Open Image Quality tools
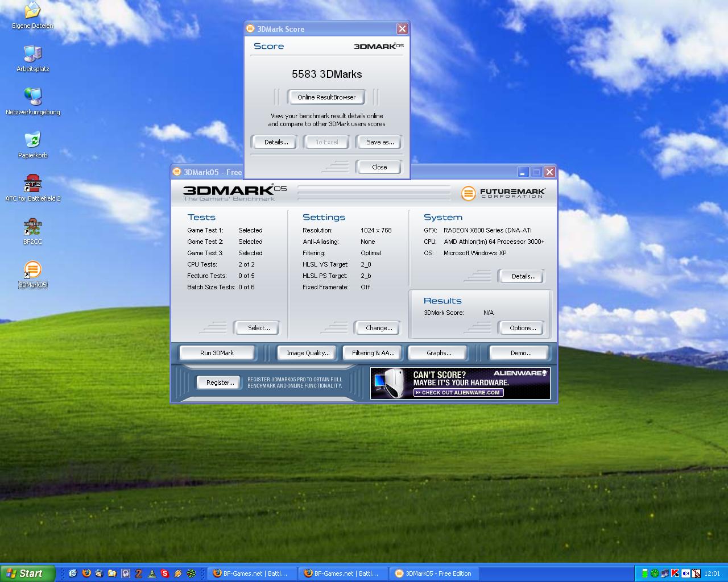Viewport: 728px width, 582px height. pyautogui.click(x=308, y=353)
